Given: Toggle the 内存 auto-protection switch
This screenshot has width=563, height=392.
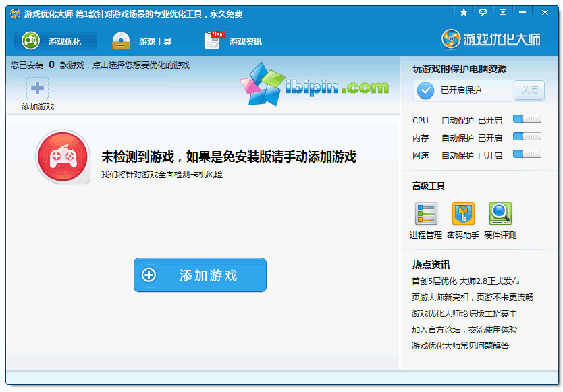Looking at the screenshot, I should click(527, 136).
